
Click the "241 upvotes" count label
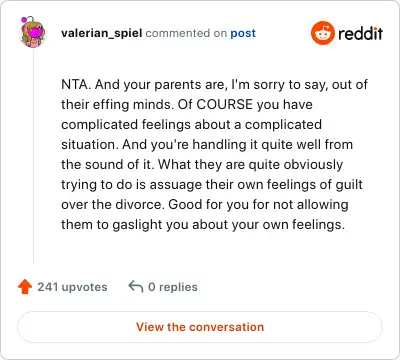[x=72, y=287]
